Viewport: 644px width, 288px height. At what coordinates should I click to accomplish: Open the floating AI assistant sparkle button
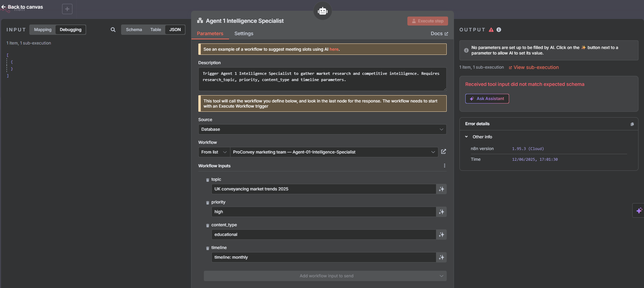[x=639, y=210]
